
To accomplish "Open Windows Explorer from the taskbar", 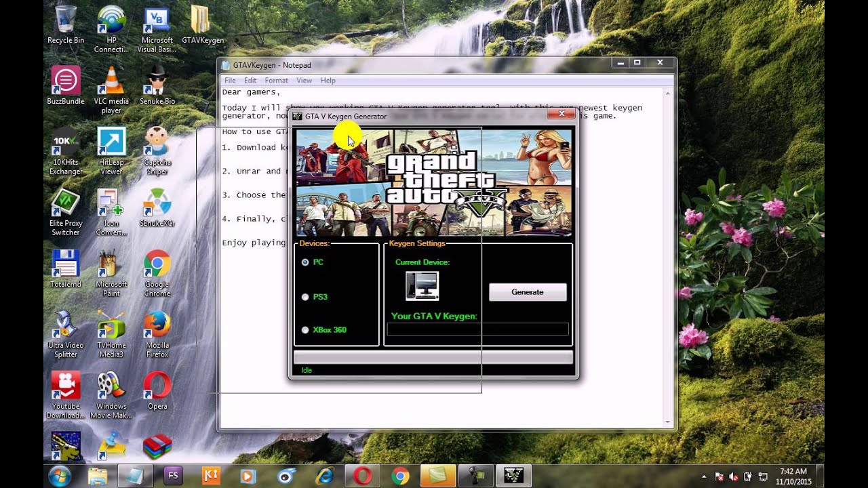I will [x=98, y=476].
